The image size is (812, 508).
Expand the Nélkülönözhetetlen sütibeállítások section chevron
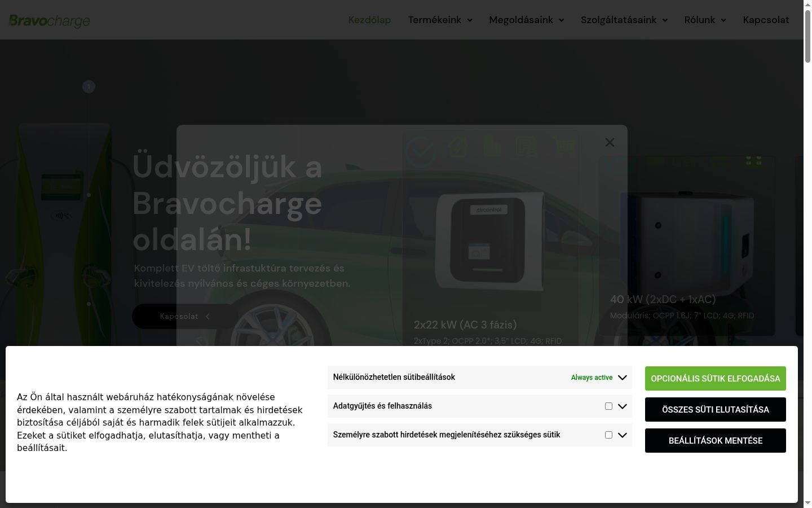point(623,378)
